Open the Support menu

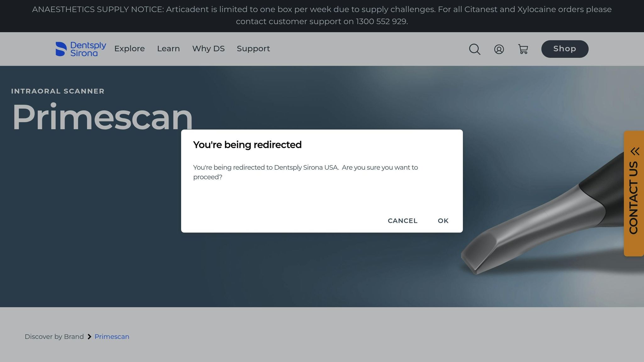pos(253,49)
